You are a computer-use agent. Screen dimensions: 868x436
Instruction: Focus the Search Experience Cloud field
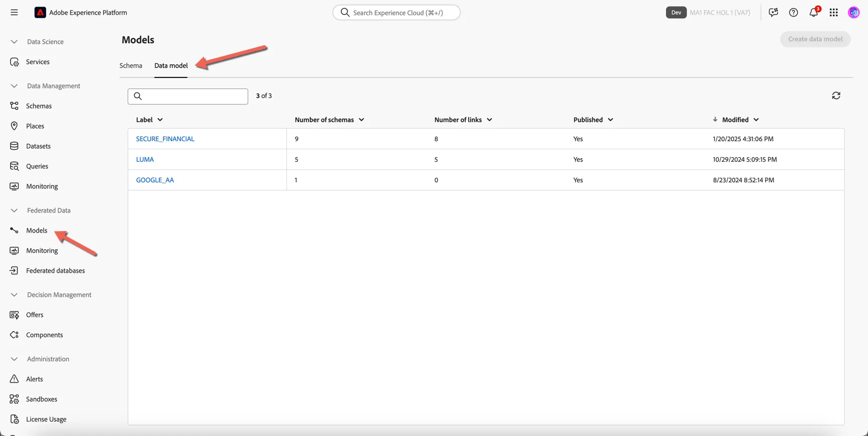tap(396, 13)
